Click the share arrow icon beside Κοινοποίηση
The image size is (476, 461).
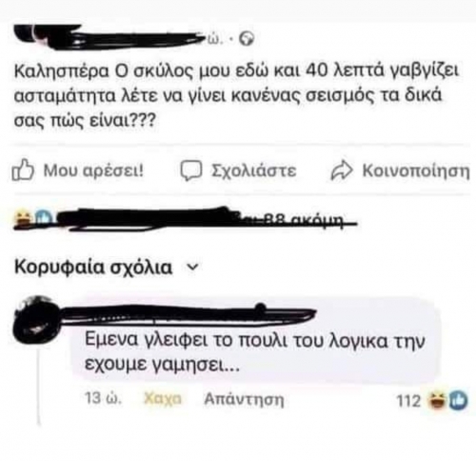(x=342, y=170)
